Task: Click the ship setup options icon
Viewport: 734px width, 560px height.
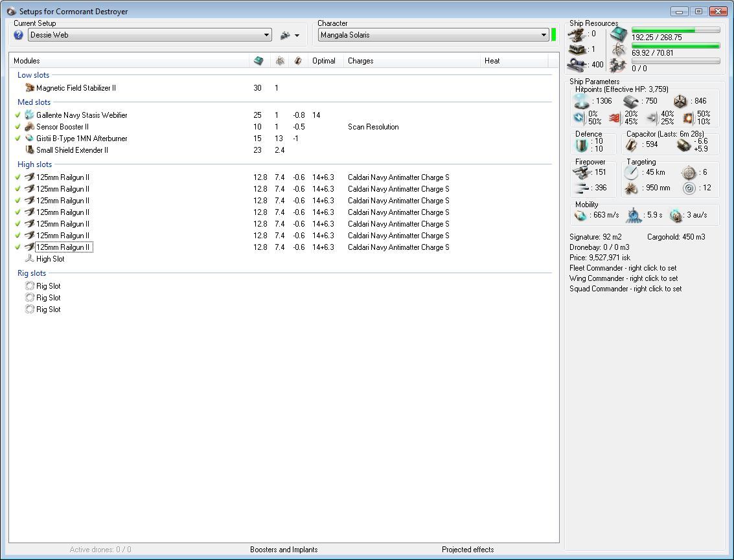Action: tap(284, 35)
